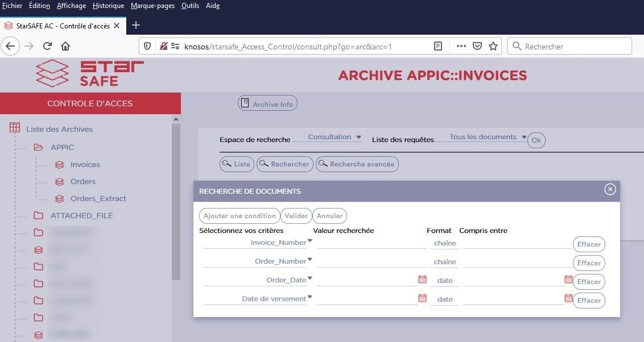Collapse the APPIC folder in tree
Screen dimensions: 644x342
pos(39,147)
